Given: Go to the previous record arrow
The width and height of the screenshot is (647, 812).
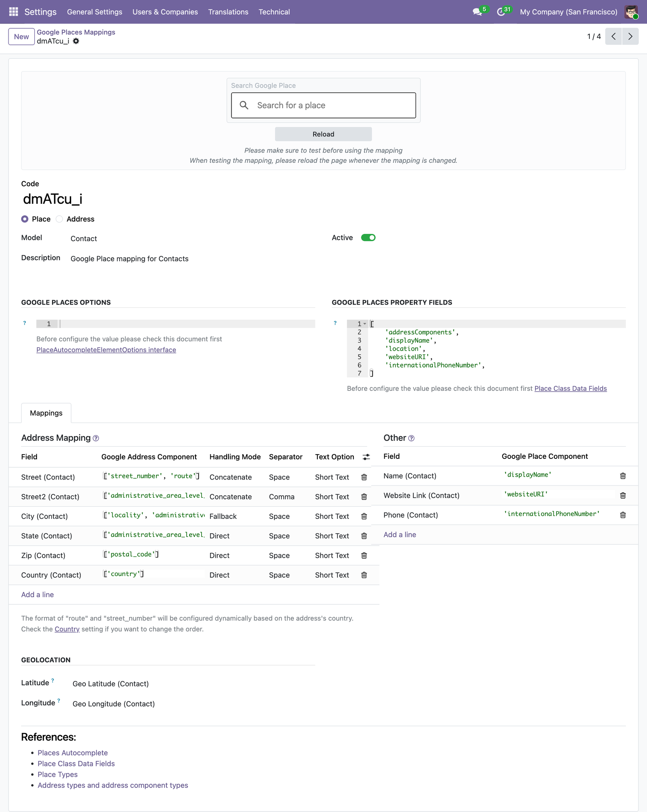Looking at the screenshot, I should pyautogui.click(x=614, y=36).
